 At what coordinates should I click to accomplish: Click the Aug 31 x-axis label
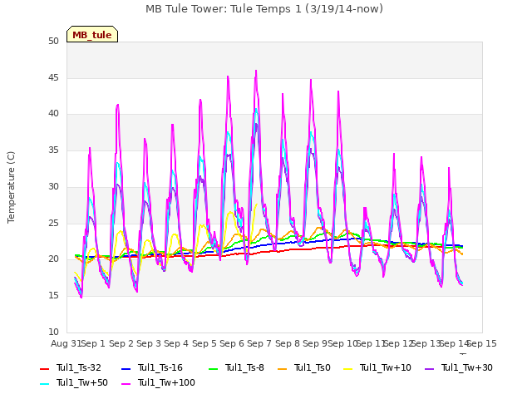[x=66, y=343]
